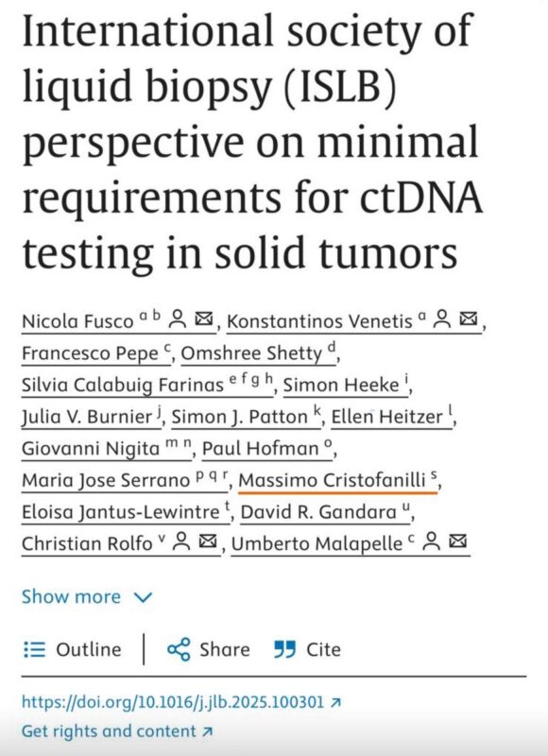The image size is (548, 756).
Task: Open Christian Rolfo's person icon
Action: click(x=181, y=541)
